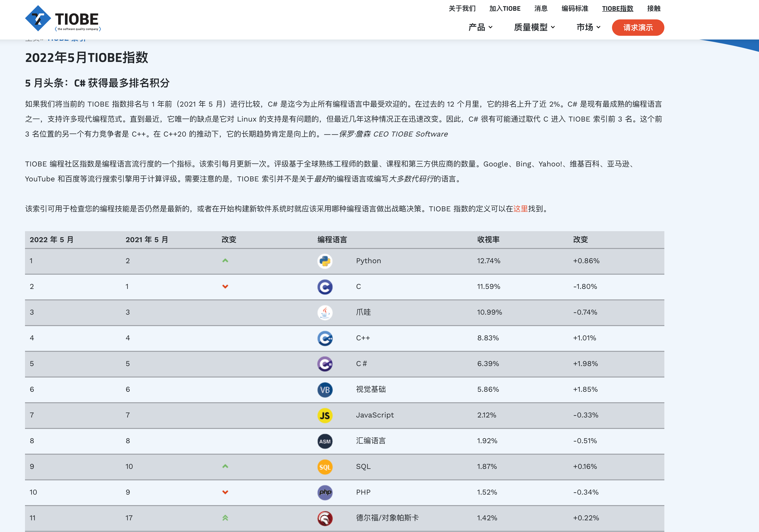
Task: Open the 编码标准 menu item
Action: 575,9
